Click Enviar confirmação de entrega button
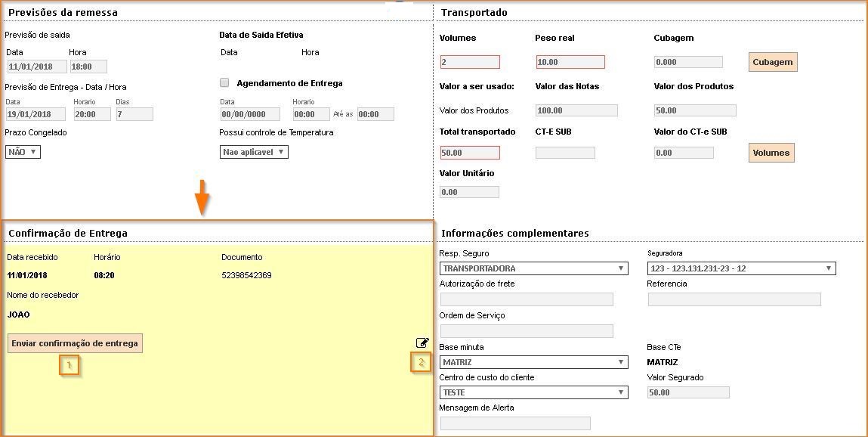Viewport: 868px width, 437px height. [75, 343]
